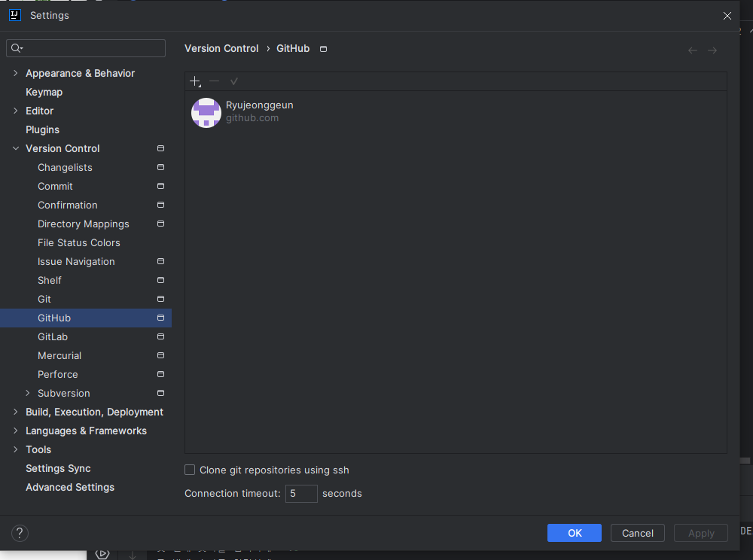Viewport: 753px width, 560px height.
Task: Open Shelf settings
Action: tap(50, 280)
